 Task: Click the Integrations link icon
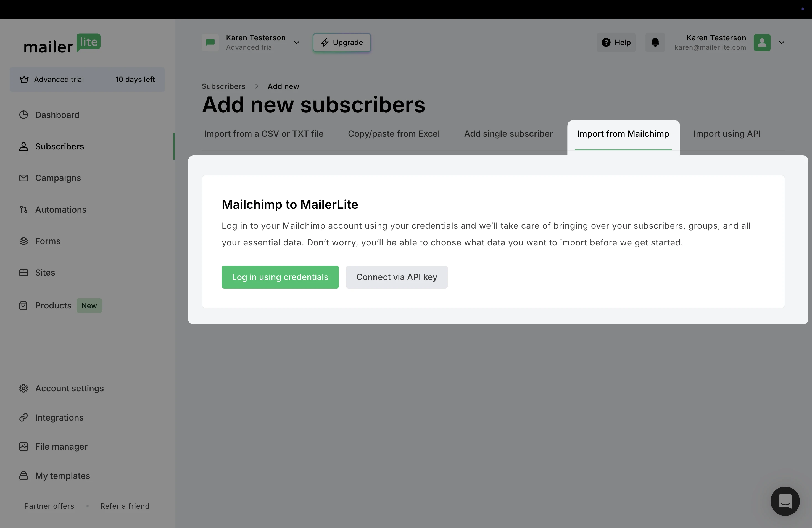point(23,418)
